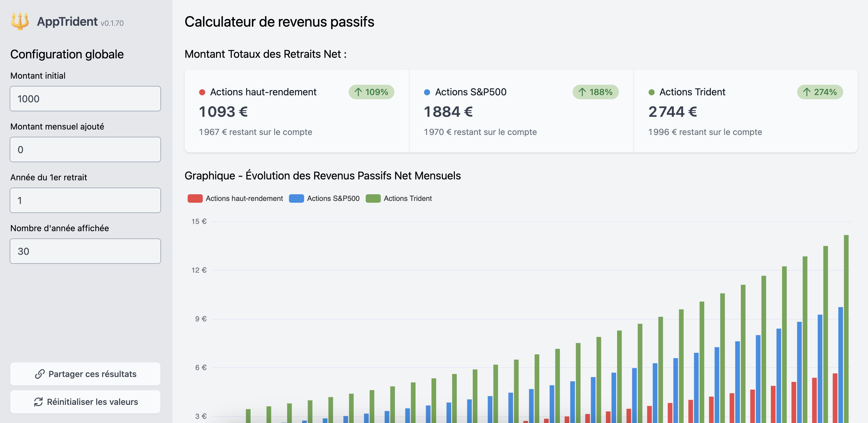Image resolution: width=868 pixels, height=423 pixels.
Task: Click the v0.1.70 version label
Action: coord(112,23)
